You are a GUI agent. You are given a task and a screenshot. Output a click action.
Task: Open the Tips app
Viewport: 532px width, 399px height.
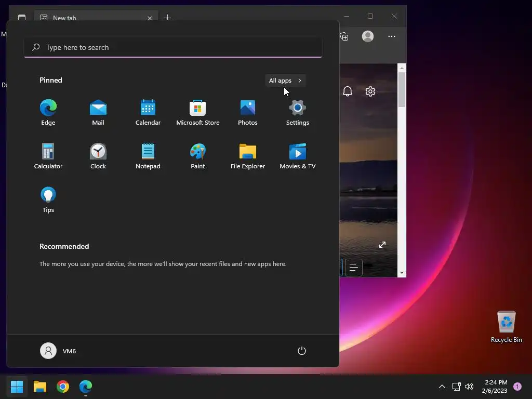pyautogui.click(x=48, y=200)
